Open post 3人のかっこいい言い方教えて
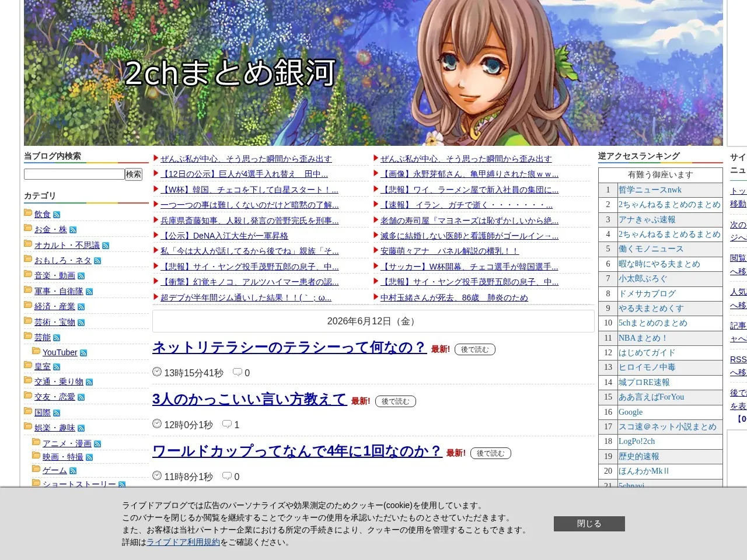 [250, 400]
